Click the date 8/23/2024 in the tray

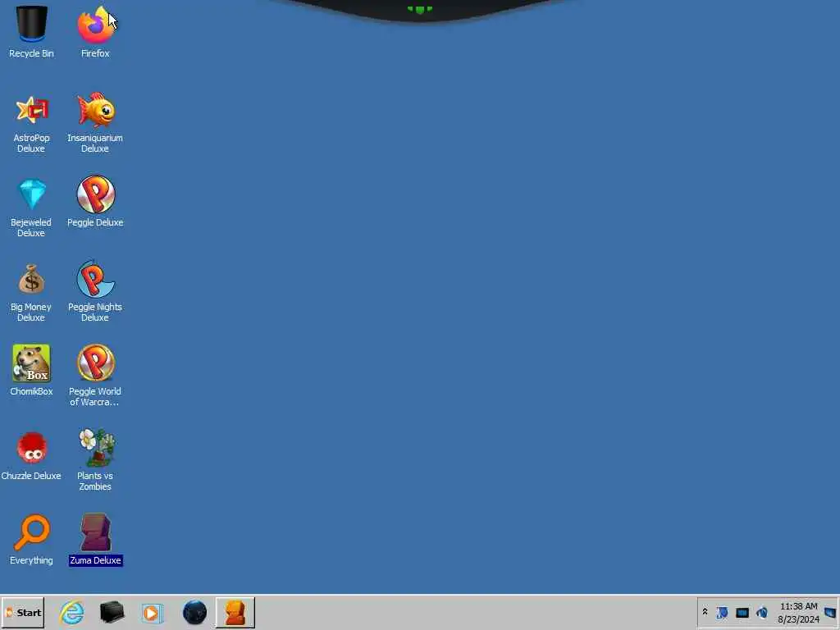click(x=799, y=619)
